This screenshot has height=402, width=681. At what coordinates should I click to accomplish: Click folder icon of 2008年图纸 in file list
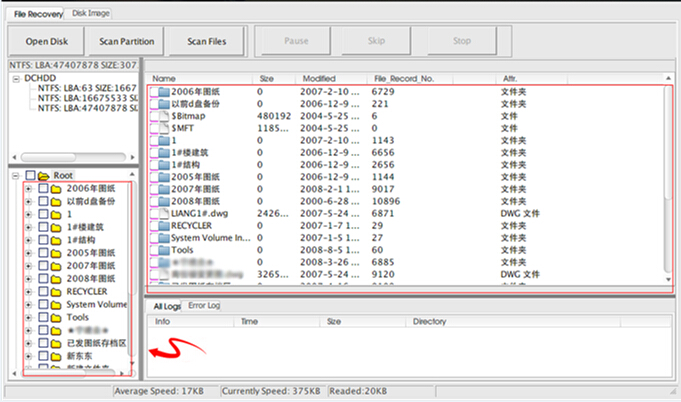click(x=164, y=201)
